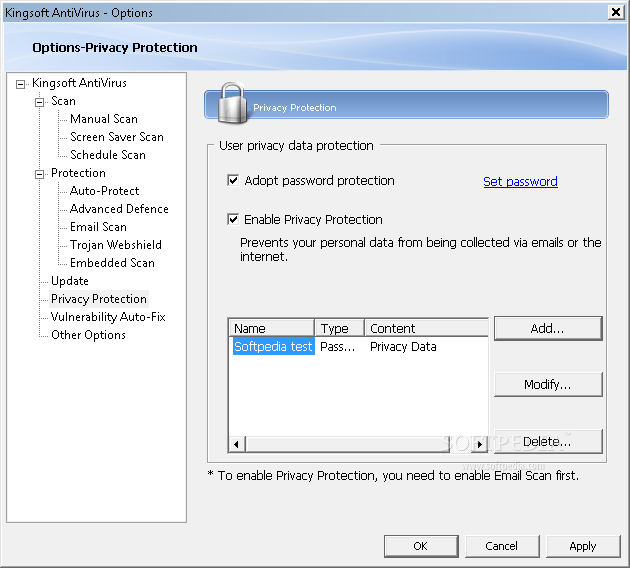
Task: Open the Update options page
Action: (x=70, y=281)
